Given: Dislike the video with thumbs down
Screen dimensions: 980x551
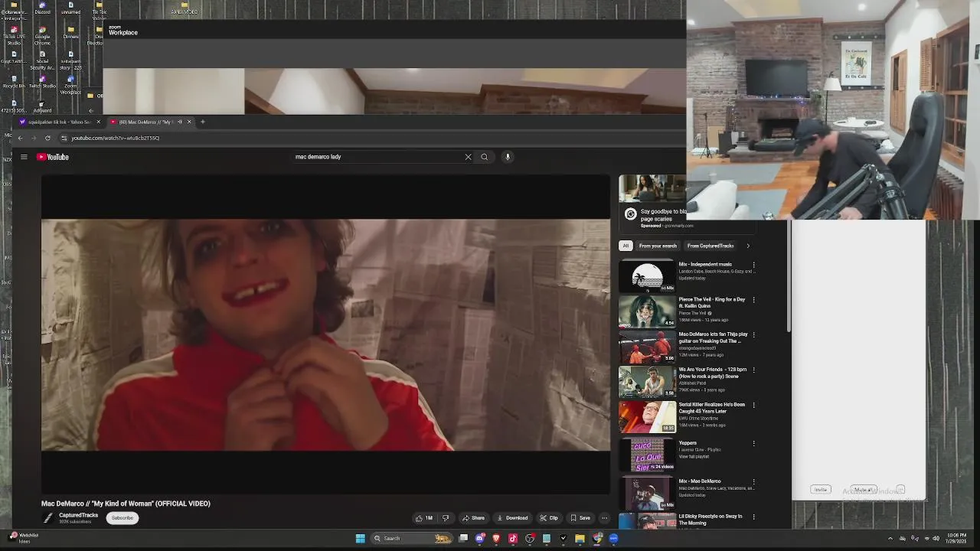Looking at the screenshot, I should pos(446,518).
